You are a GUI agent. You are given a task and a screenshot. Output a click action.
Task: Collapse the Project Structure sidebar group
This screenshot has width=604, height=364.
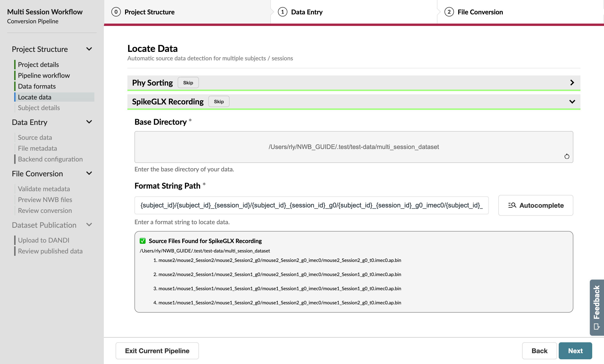click(89, 49)
